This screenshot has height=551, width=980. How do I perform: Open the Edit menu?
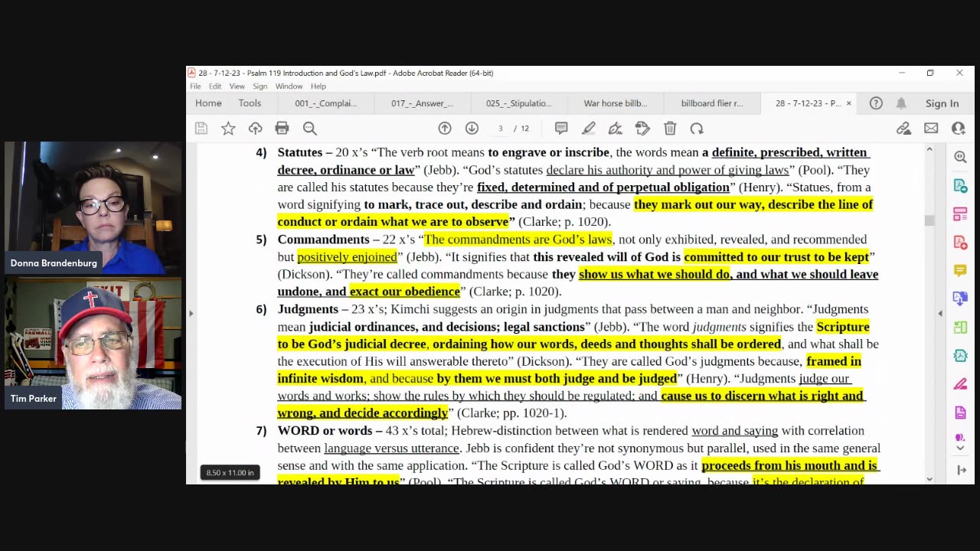pyautogui.click(x=215, y=86)
